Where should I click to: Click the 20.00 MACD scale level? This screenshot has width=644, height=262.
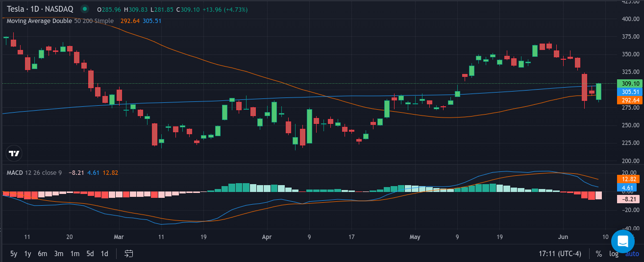[x=630, y=172]
